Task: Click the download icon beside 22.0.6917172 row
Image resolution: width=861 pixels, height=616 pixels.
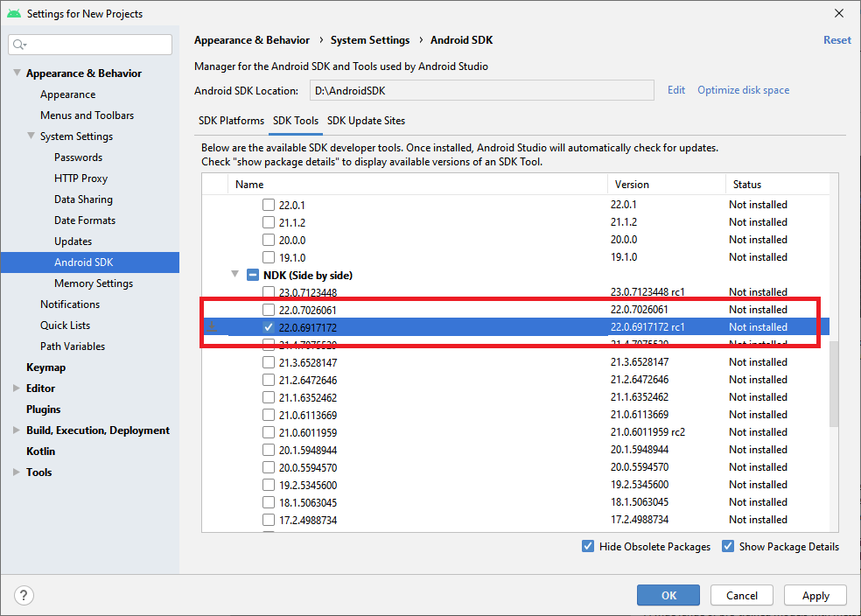Action: tap(212, 327)
